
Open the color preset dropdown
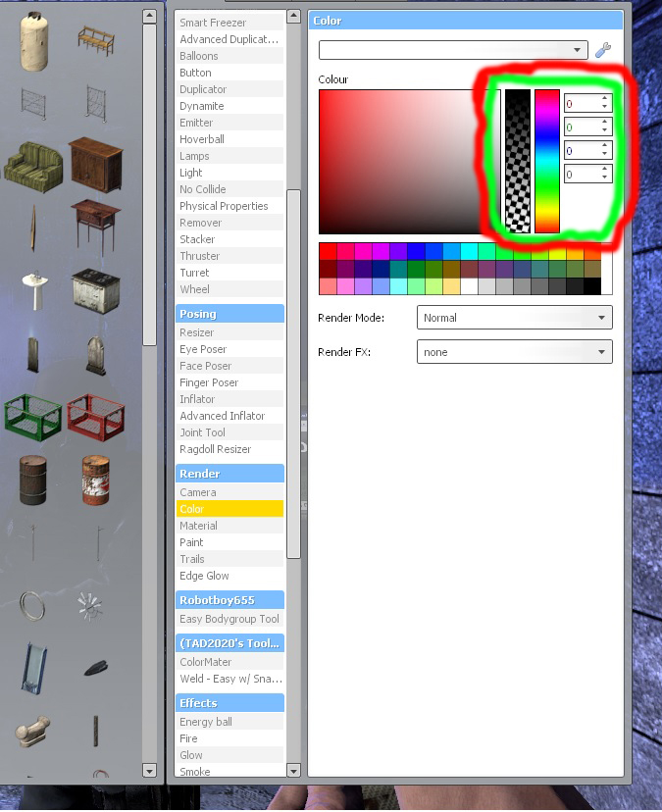(453, 50)
